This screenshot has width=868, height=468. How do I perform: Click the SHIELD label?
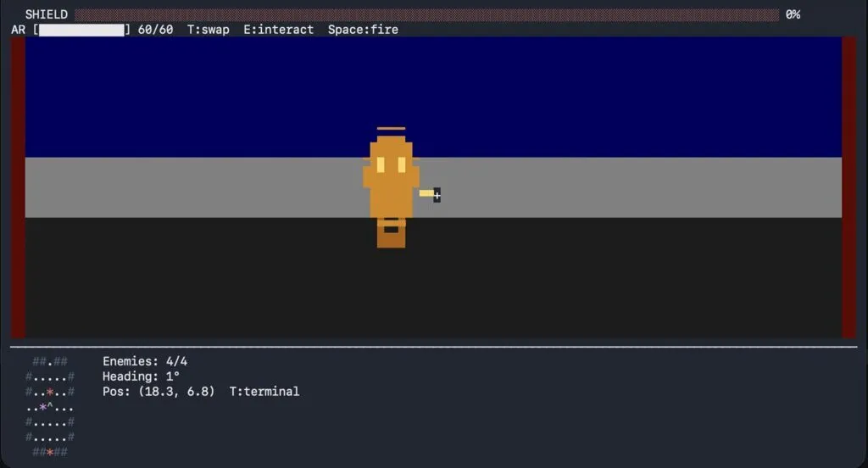(x=47, y=14)
